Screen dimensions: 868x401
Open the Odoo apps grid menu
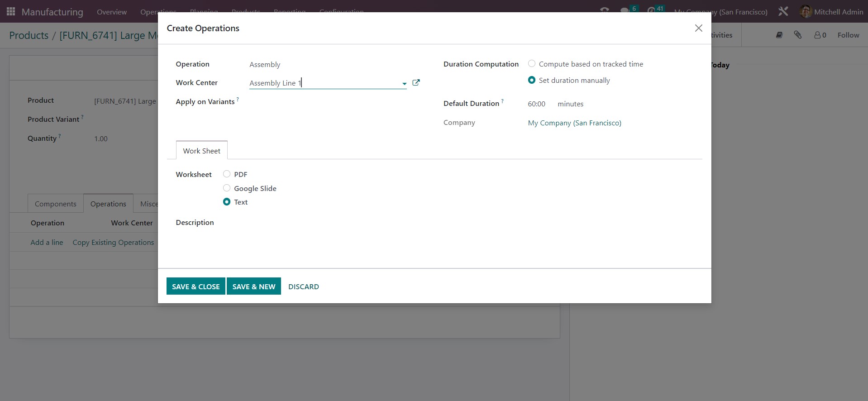coord(11,12)
